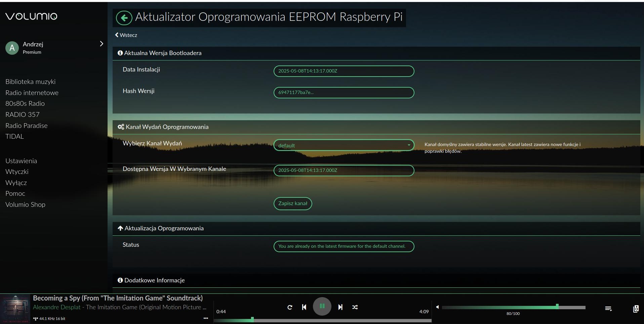Image resolution: width=644 pixels, height=324 pixels.
Task: Click the Zapisz kanał button
Action: click(292, 203)
